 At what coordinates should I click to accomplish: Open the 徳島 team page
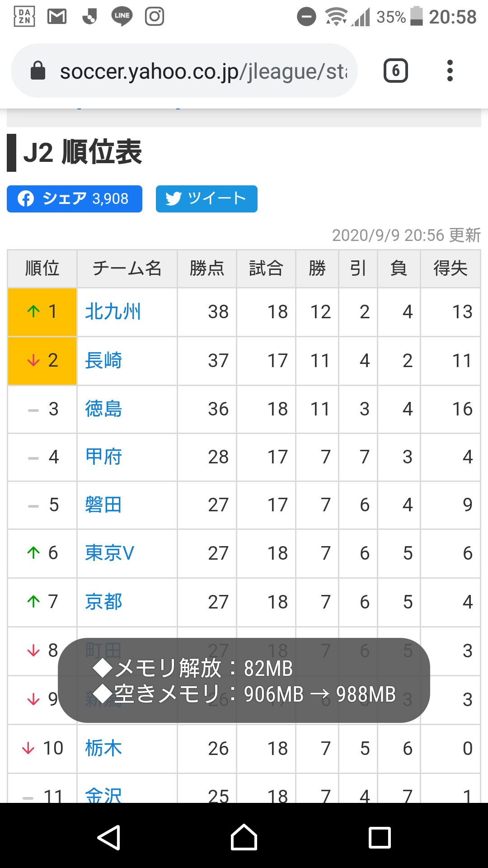(x=103, y=409)
